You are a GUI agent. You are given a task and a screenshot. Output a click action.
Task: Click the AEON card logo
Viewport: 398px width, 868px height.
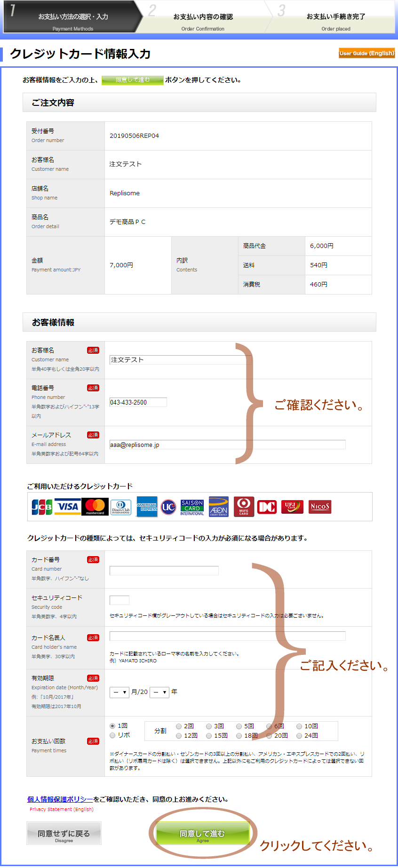tap(218, 507)
